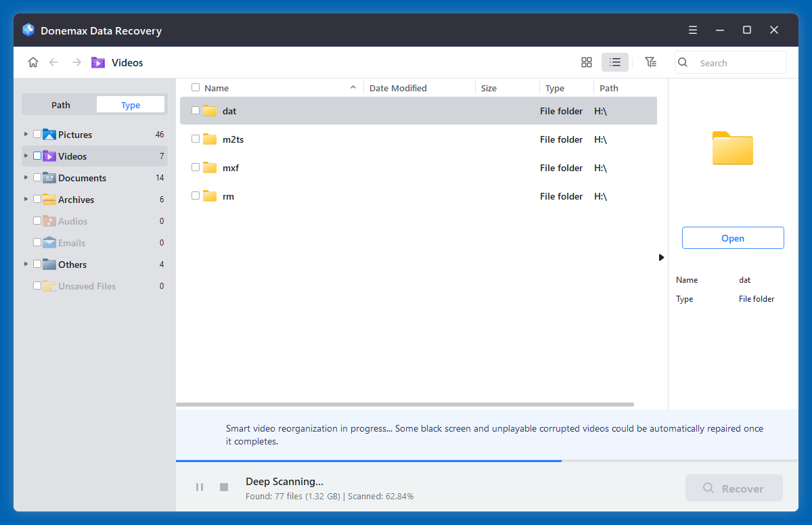
Task: Switch to grid view layout
Action: (586, 62)
